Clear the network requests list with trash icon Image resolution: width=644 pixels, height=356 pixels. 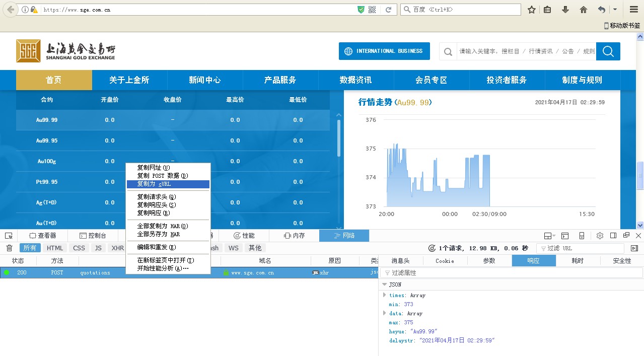click(x=9, y=248)
